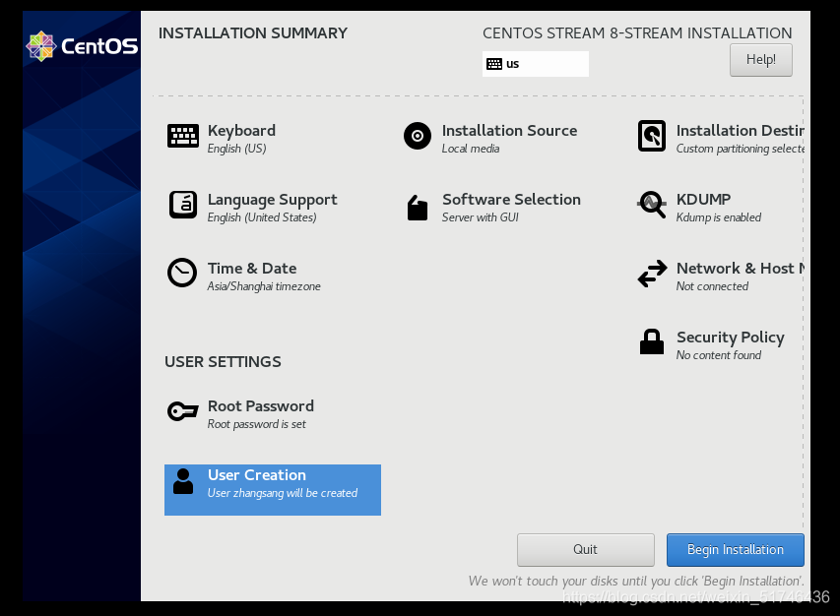
Task: Open the highlighted User Creation title
Action: click(257, 475)
